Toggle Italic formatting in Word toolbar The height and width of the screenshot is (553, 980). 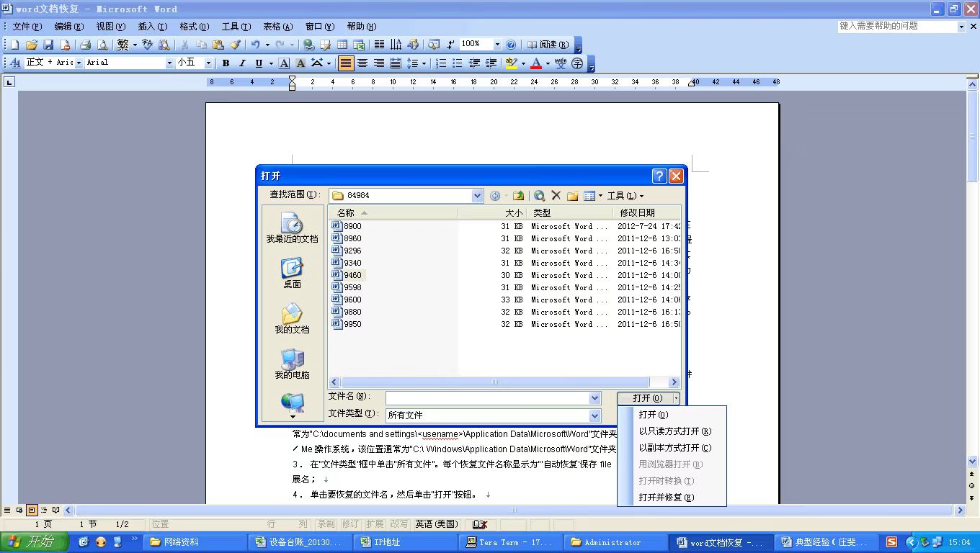point(242,63)
